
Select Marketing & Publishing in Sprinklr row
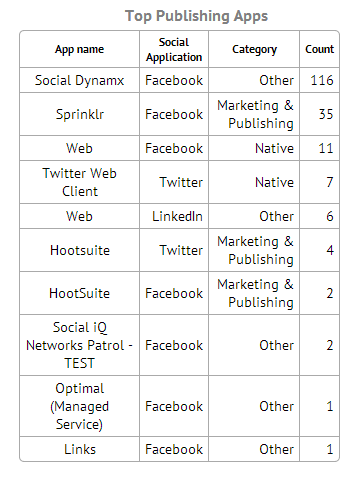tap(254, 114)
